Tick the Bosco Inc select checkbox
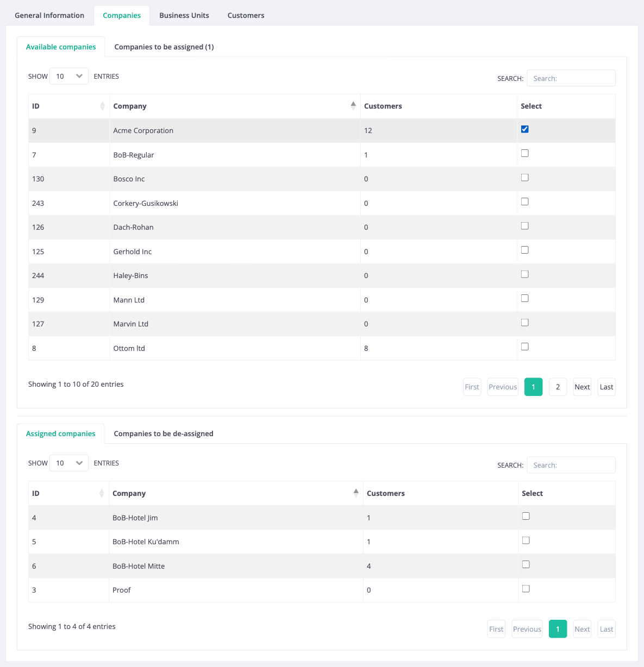This screenshot has height=667, width=644. (524, 178)
